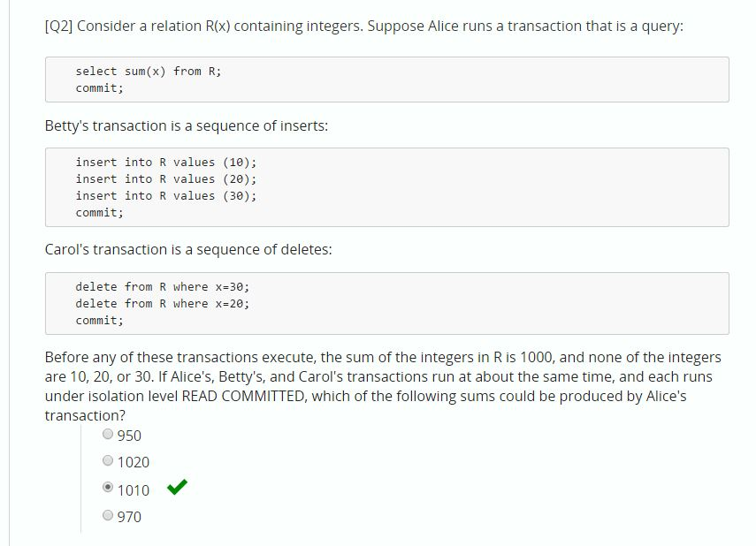This screenshot has width=756, height=546.
Task: Select the 1020 answer option
Action: coord(106,462)
